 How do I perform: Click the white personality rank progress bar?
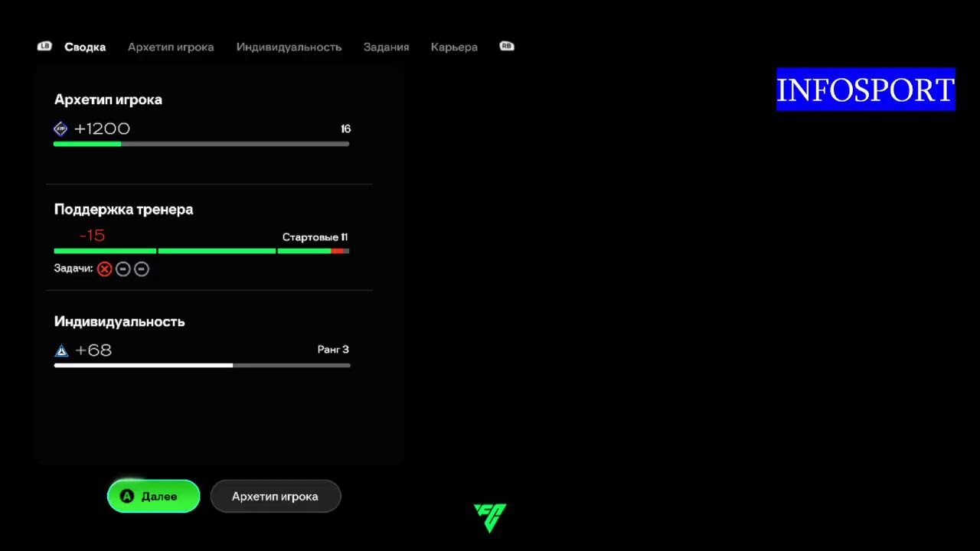click(x=202, y=365)
